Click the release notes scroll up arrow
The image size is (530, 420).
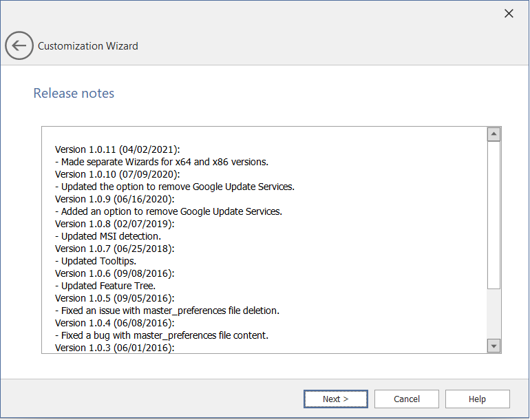(493, 134)
